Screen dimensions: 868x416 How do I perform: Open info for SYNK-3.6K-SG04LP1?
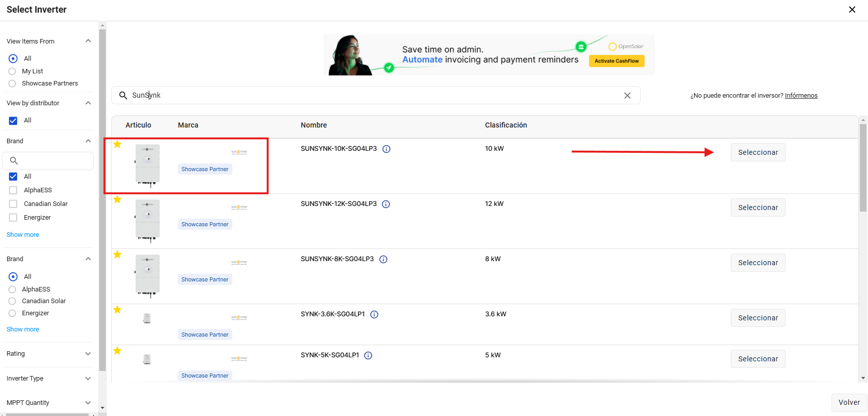click(x=374, y=314)
